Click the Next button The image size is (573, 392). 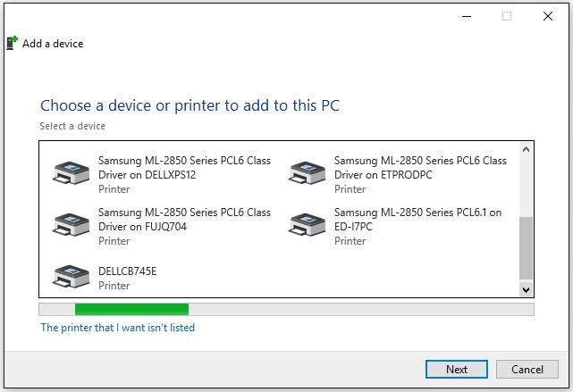457,370
